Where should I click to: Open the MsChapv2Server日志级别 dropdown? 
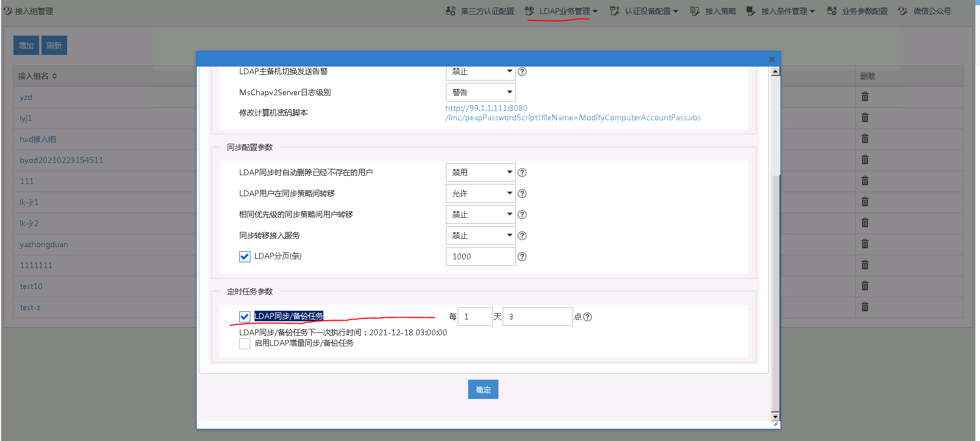(x=481, y=92)
